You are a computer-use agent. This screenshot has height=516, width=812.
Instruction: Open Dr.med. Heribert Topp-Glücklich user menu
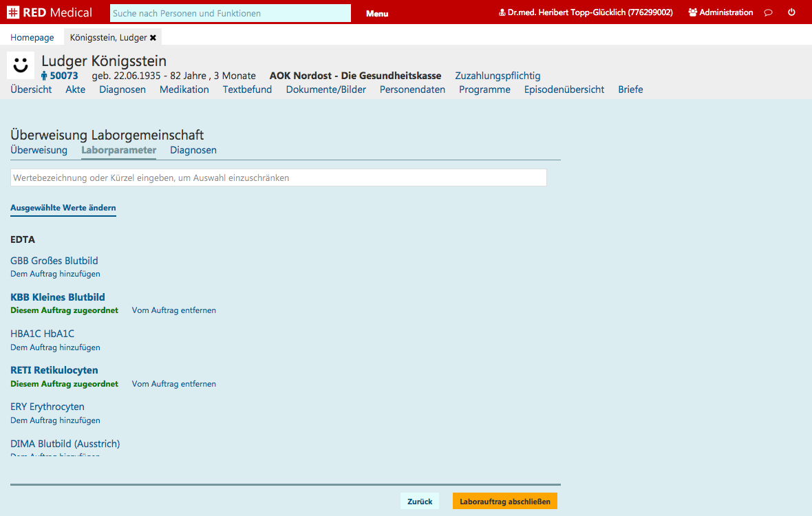(590, 12)
